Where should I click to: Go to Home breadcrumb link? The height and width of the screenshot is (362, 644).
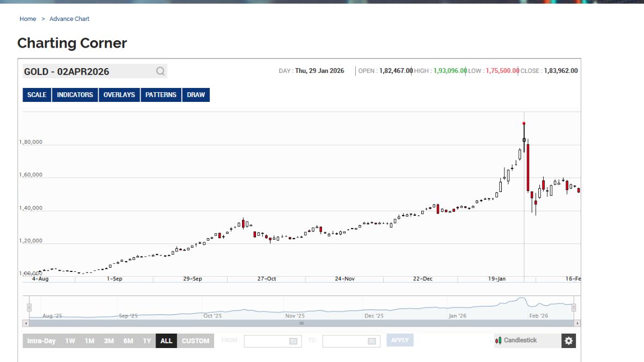pyautogui.click(x=28, y=19)
